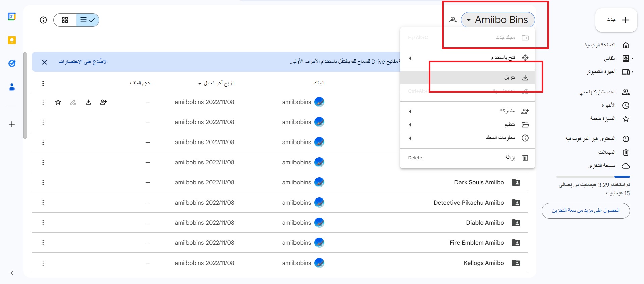Click the pencil rename icon in the file row
Viewport: 644px width, 284px height.
73,102
